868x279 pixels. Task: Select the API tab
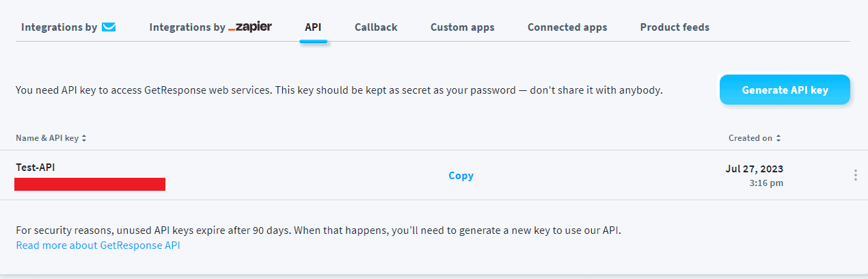(x=313, y=27)
